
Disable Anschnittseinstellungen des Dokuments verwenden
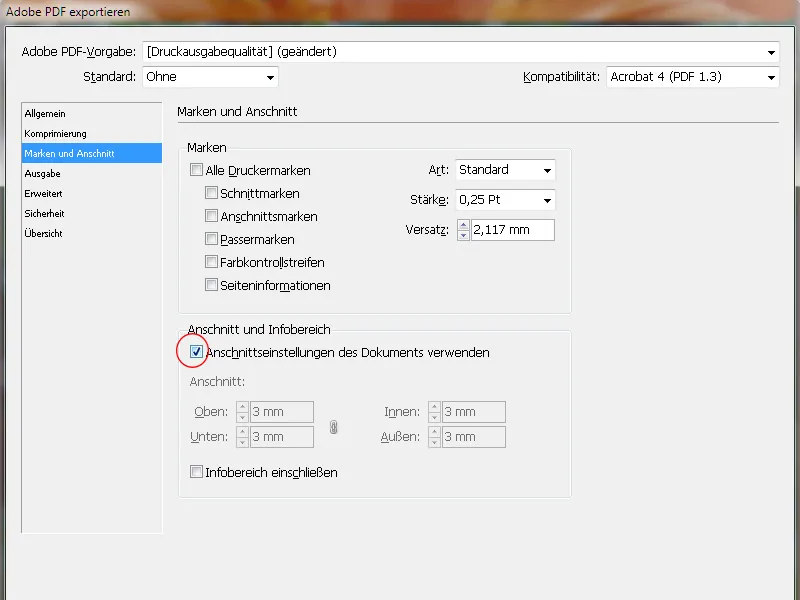pos(196,352)
